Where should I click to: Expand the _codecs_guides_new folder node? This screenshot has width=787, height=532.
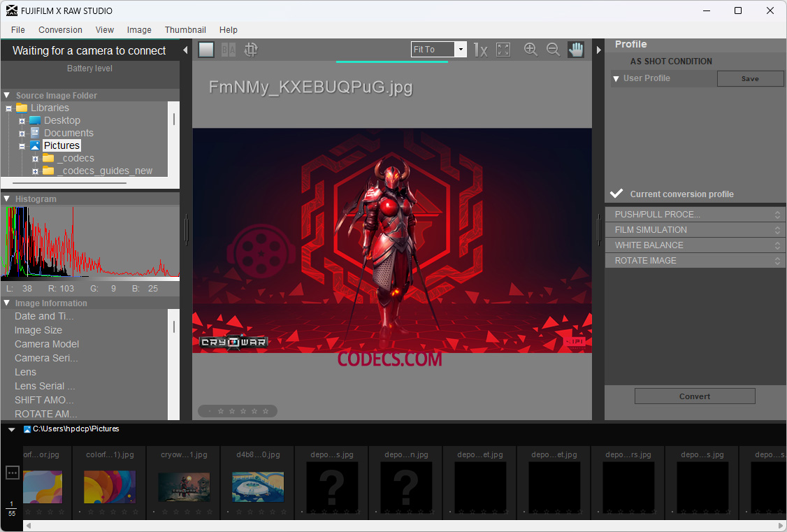[35, 171]
